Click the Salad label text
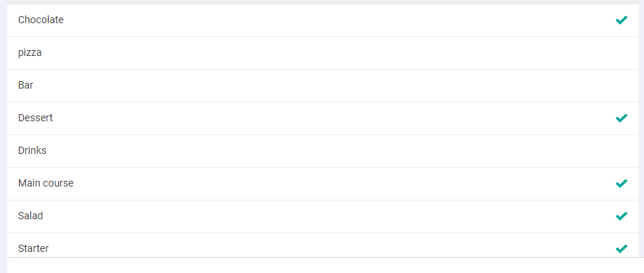The image size is (644, 273). 30,216
